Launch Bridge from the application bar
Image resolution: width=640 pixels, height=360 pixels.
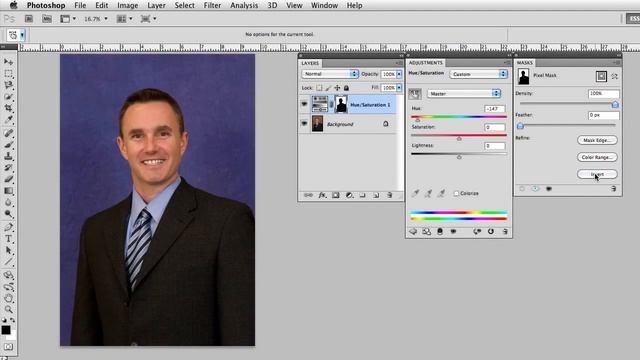point(29,19)
